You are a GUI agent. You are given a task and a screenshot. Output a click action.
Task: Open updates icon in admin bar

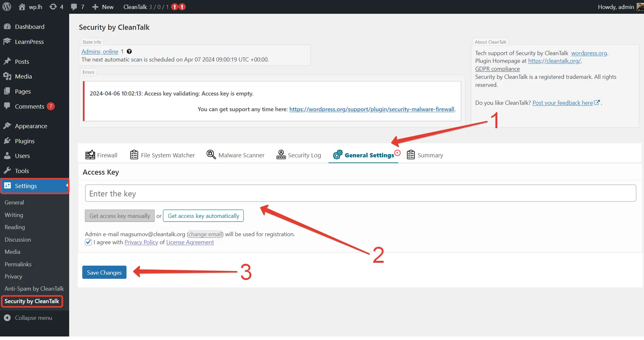(53, 7)
